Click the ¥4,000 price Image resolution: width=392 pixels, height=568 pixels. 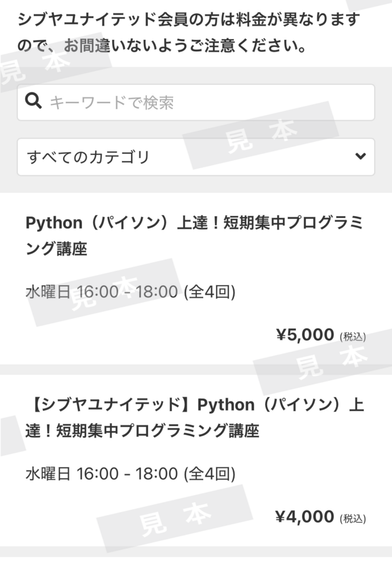pos(305,517)
